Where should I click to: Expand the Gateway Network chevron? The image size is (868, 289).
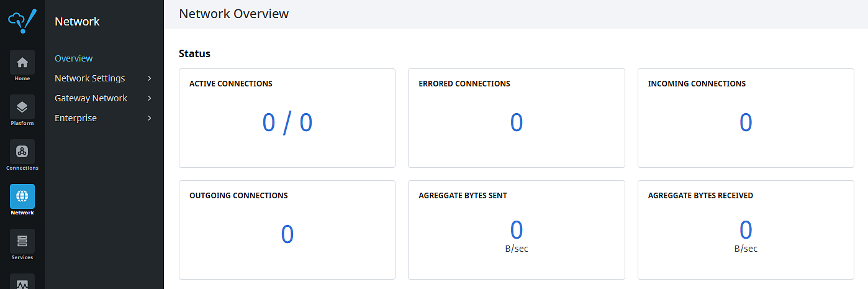pos(150,98)
